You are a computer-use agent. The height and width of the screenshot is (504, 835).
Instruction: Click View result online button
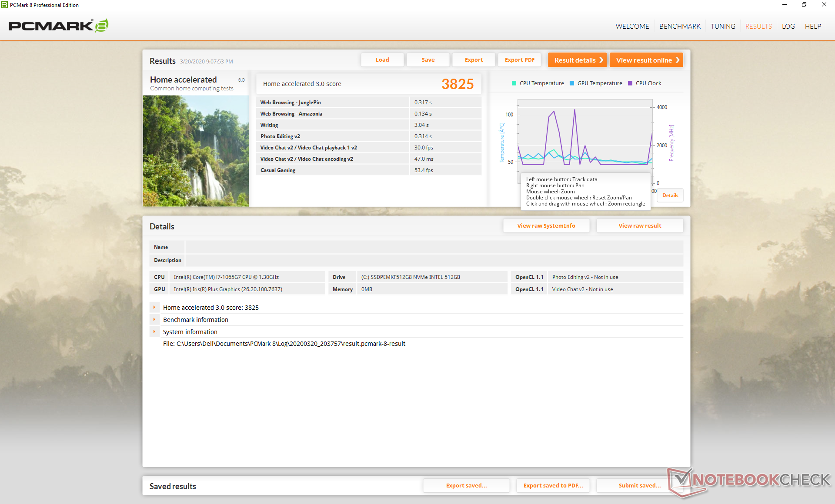click(646, 60)
